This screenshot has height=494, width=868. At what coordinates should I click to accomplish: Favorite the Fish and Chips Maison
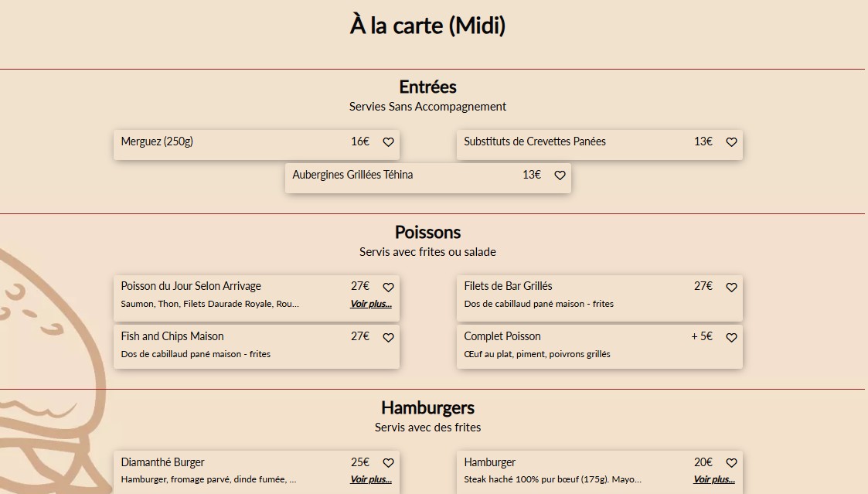click(x=389, y=338)
